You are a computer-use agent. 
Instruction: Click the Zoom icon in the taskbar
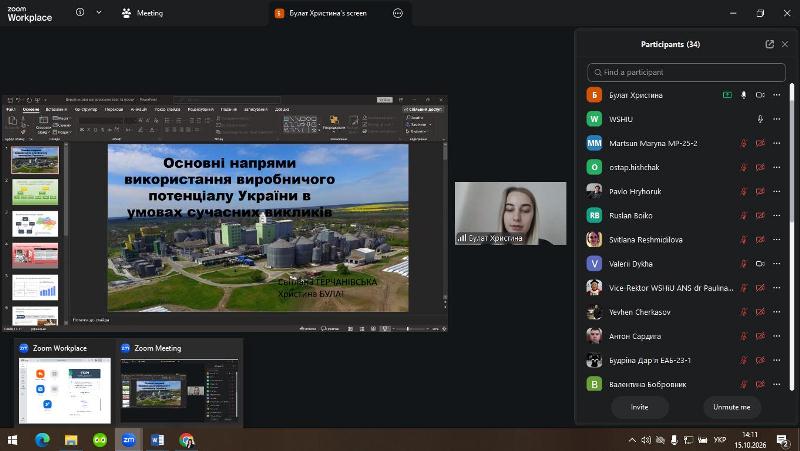coord(129,440)
